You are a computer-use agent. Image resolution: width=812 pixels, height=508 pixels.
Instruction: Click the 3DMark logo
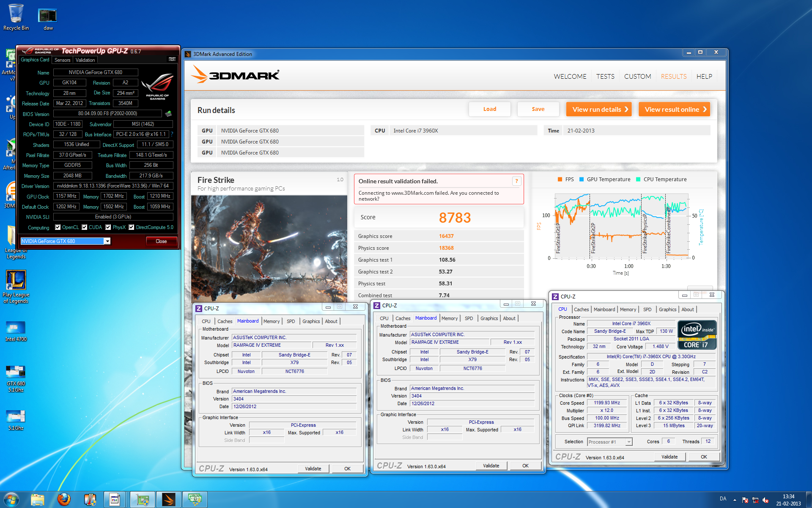pos(235,75)
